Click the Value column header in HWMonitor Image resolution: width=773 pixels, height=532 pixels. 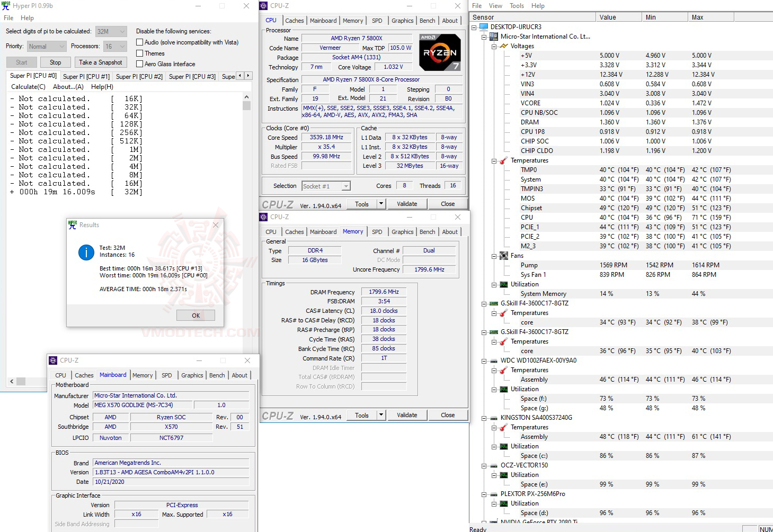coord(619,17)
